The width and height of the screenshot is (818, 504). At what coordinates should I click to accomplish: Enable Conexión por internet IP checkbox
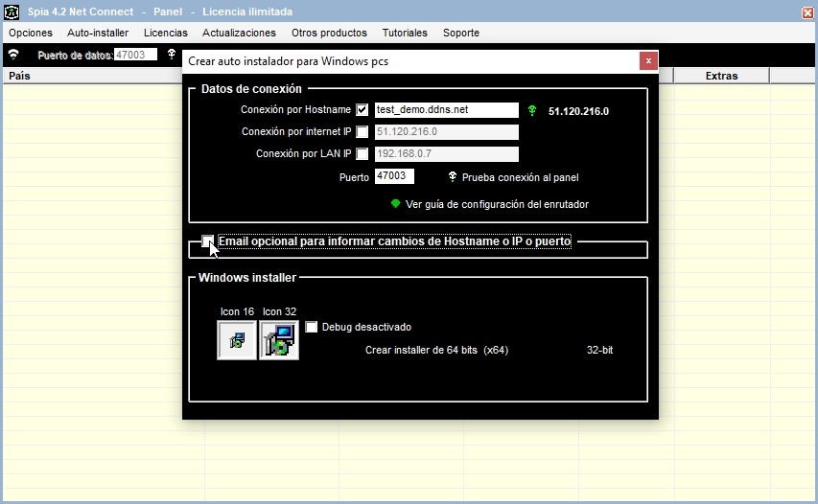click(362, 132)
